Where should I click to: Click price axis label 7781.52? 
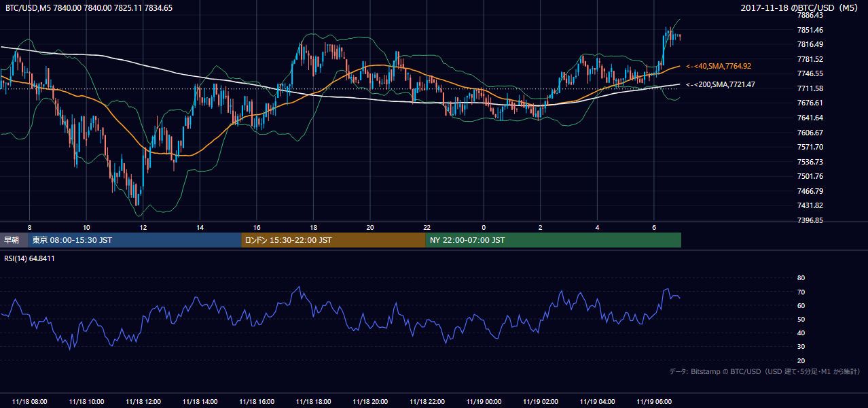(810, 59)
